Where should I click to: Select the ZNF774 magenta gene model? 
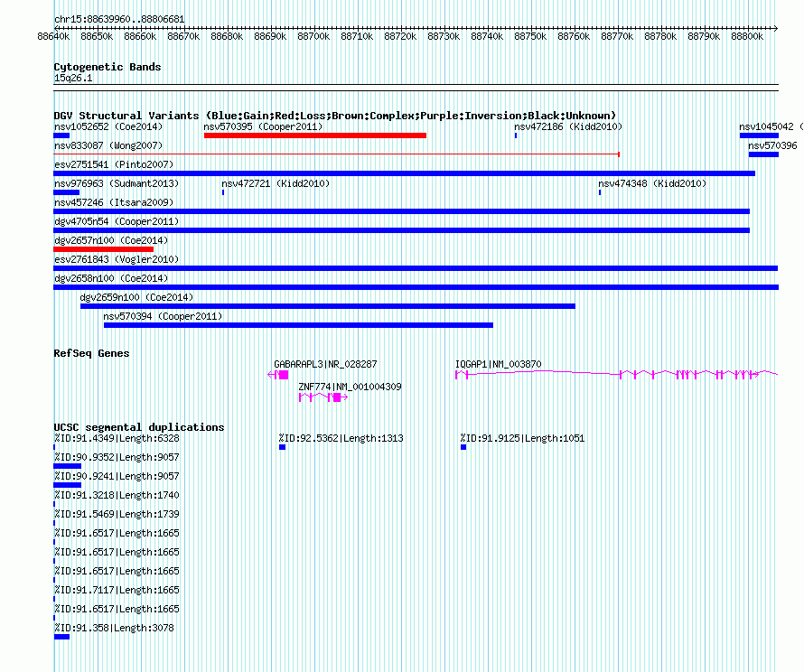click(323, 397)
